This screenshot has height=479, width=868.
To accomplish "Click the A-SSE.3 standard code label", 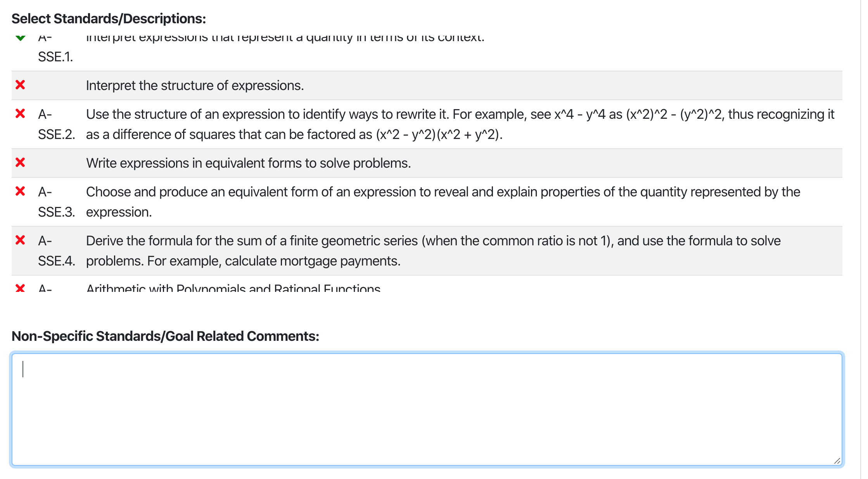I will pos(56,202).
